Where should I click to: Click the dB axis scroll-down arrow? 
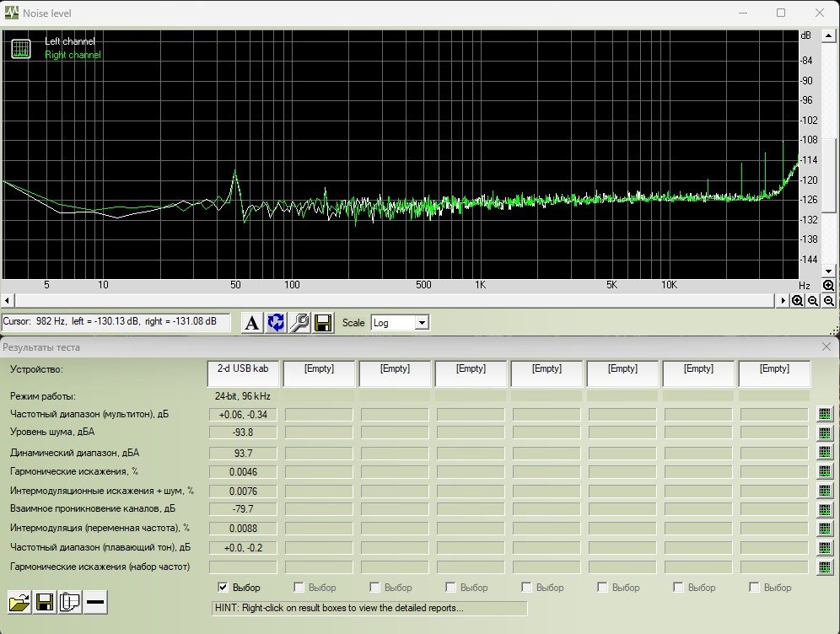coord(828,271)
